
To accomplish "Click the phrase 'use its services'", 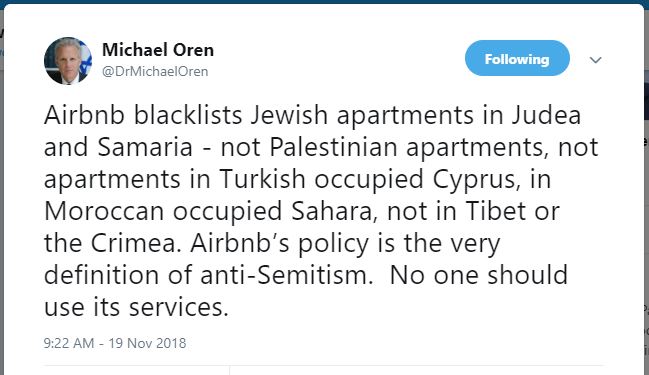I will (136, 308).
